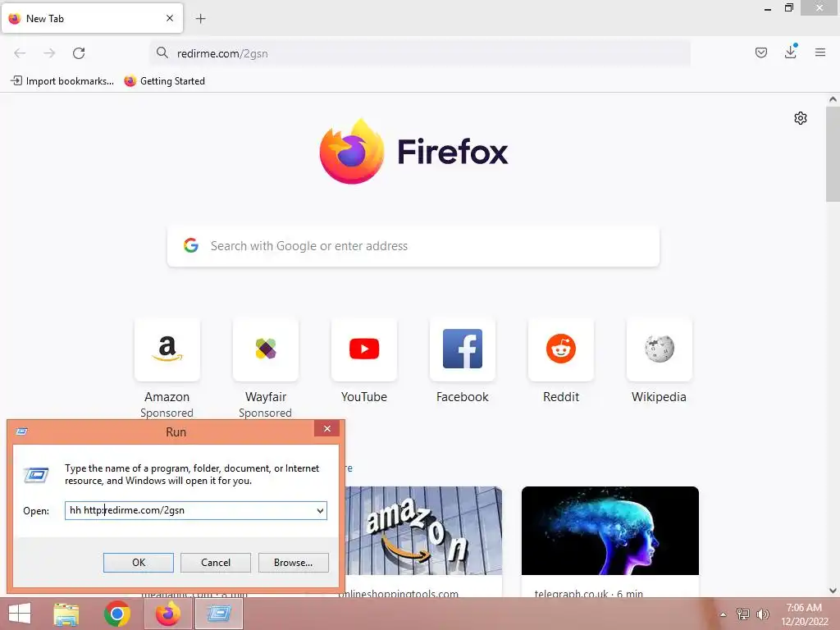Click the page scroll down arrow
This screenshot has height=630, width=840.
click(833, 591)
